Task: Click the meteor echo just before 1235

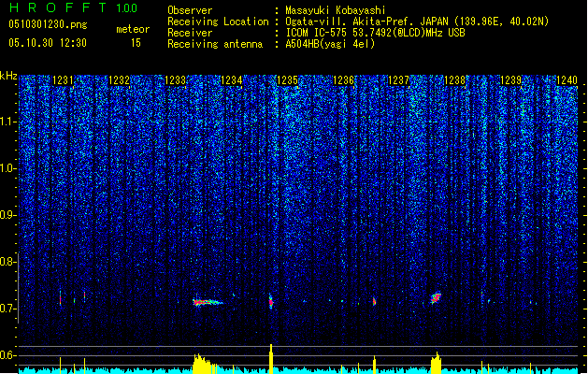Action: pos(271,301)
